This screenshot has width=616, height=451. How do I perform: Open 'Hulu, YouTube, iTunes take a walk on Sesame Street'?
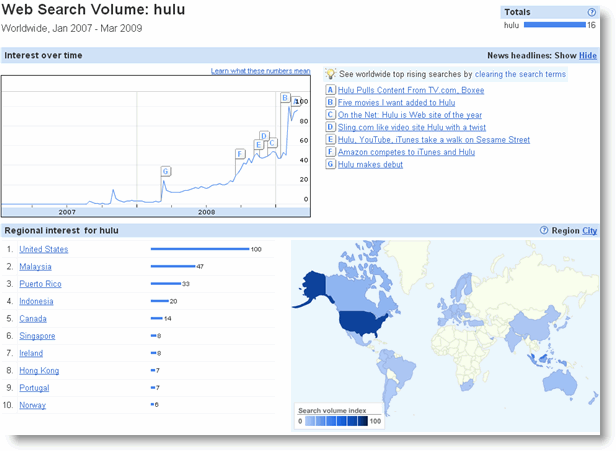pos(434,139)
